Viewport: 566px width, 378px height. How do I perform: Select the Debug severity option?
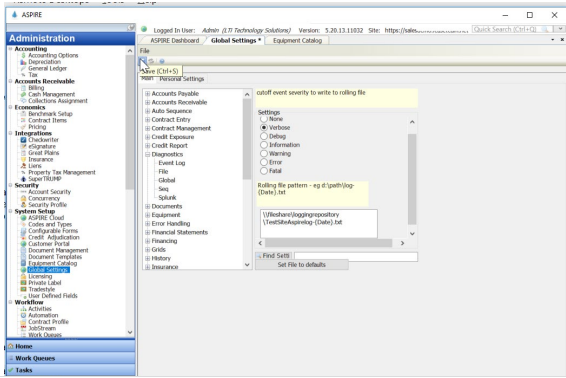coord(264,136)
